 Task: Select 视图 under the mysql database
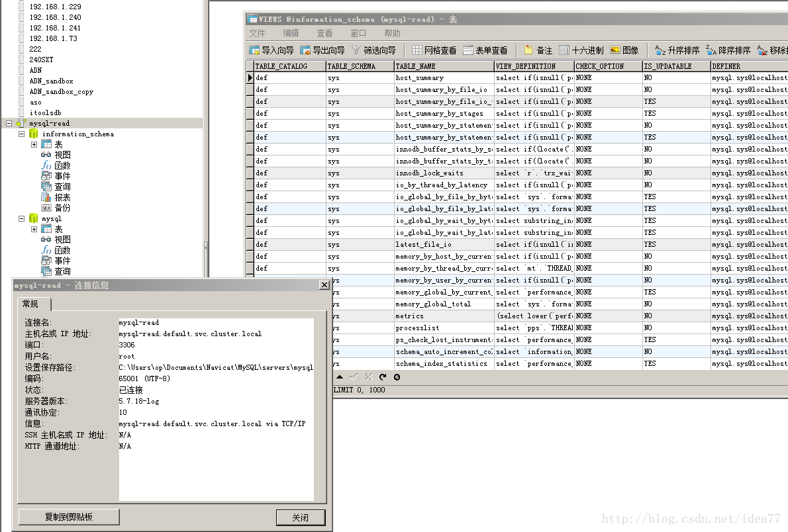click(56, 240)
